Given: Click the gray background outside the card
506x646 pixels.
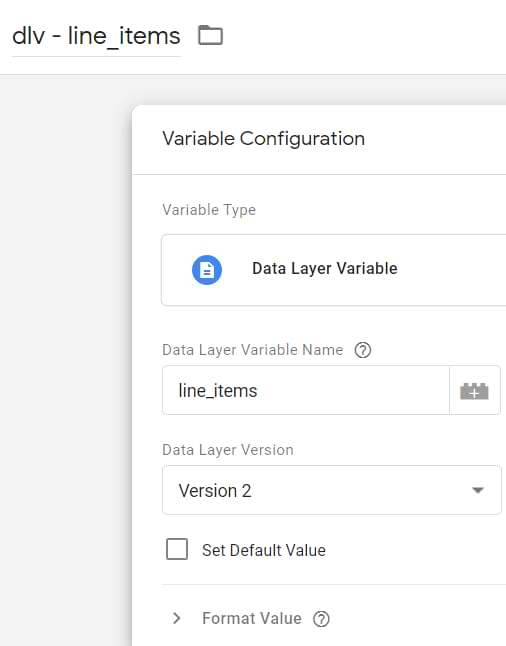Looking at the screenshot, I should coord(66,330).
